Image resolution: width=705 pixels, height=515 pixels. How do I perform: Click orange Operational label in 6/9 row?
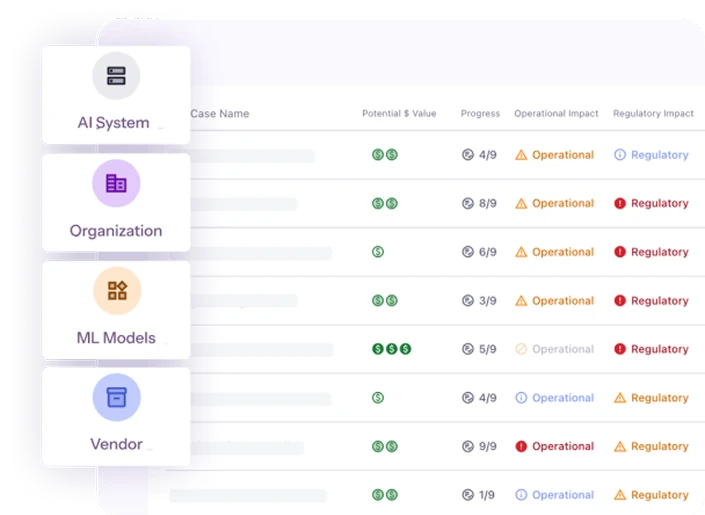coord(563,252)
